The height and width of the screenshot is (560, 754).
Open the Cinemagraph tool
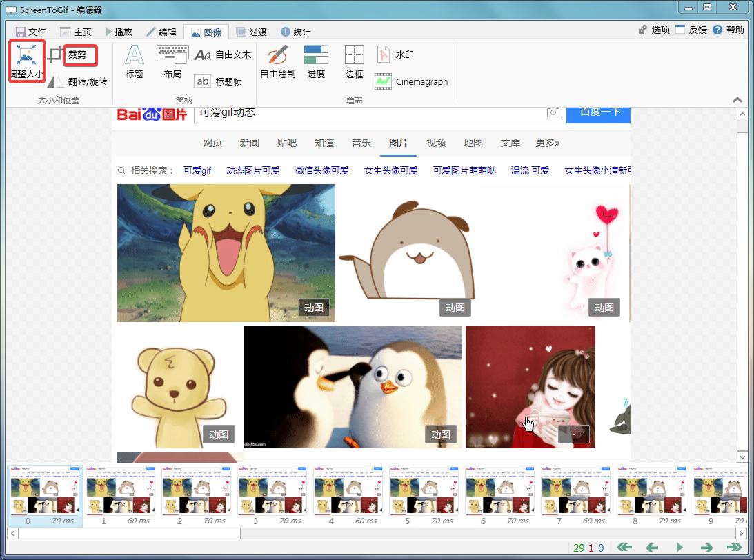coord(412,81)
